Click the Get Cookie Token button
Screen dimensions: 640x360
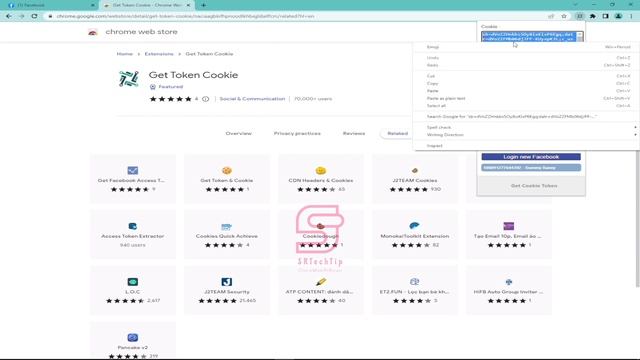(x=533, y=186)
